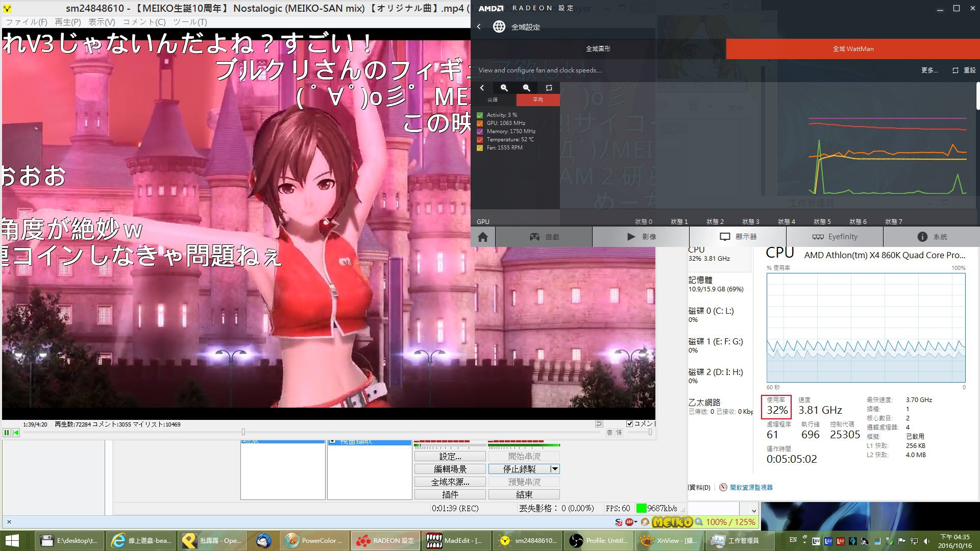Click OBS 全域來源... button
The height and width of the screenshot is (551, 980).
[x=450, y=482]
